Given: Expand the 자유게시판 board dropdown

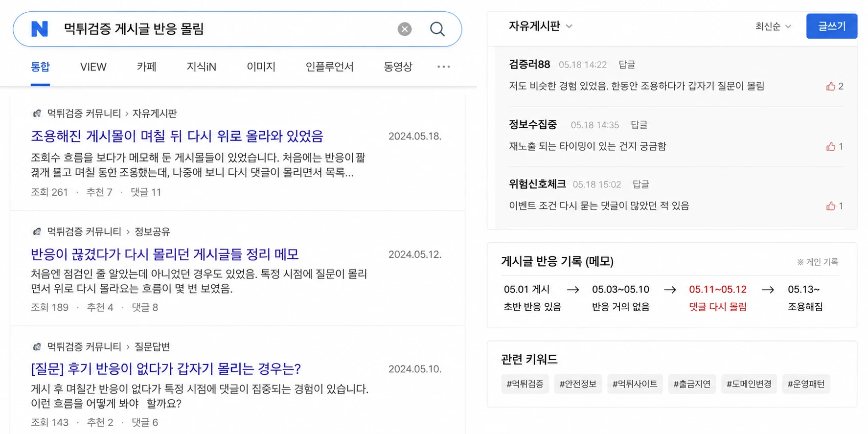Looking at the screenshot, I should pyautogui.click(x=541, y=26).
